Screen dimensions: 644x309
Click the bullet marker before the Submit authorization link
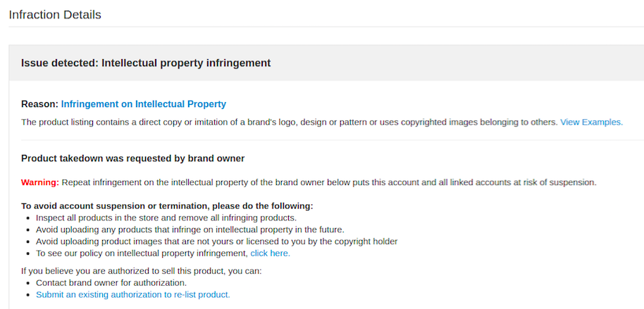pos(27,294)
